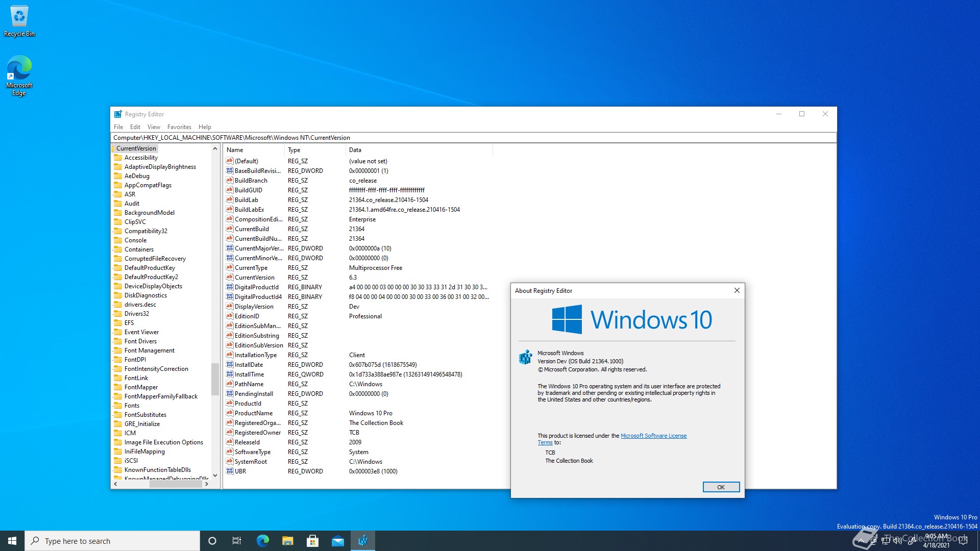Click the Registry Editor icon in About dialog
The width and height of the screenshot is (980, 551).
coord(525,357)
